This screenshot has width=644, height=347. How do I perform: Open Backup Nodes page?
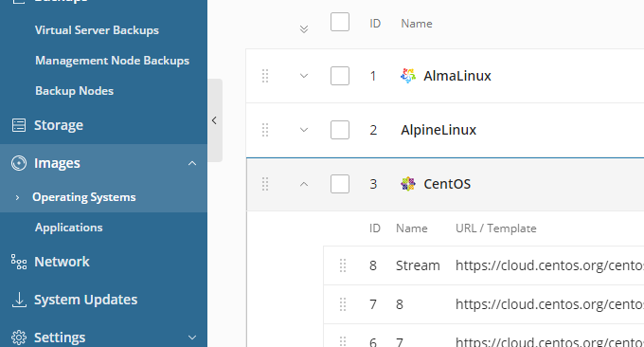(74, 91)
